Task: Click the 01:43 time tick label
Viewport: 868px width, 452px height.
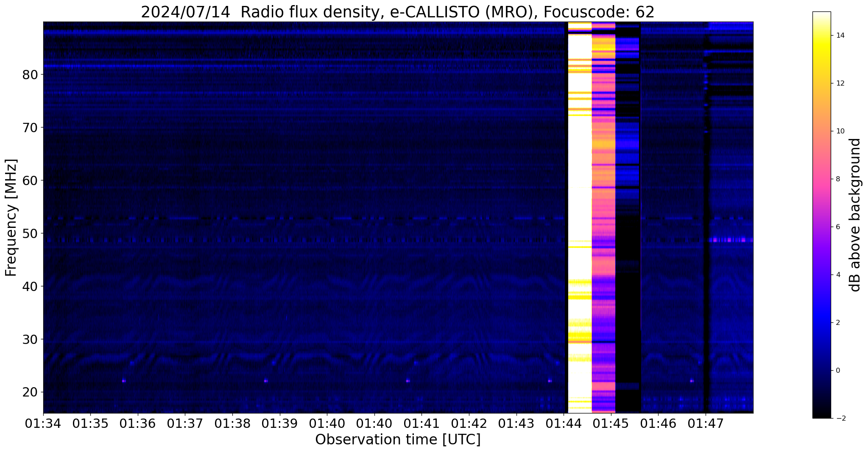Action: [x=516, y=423]
